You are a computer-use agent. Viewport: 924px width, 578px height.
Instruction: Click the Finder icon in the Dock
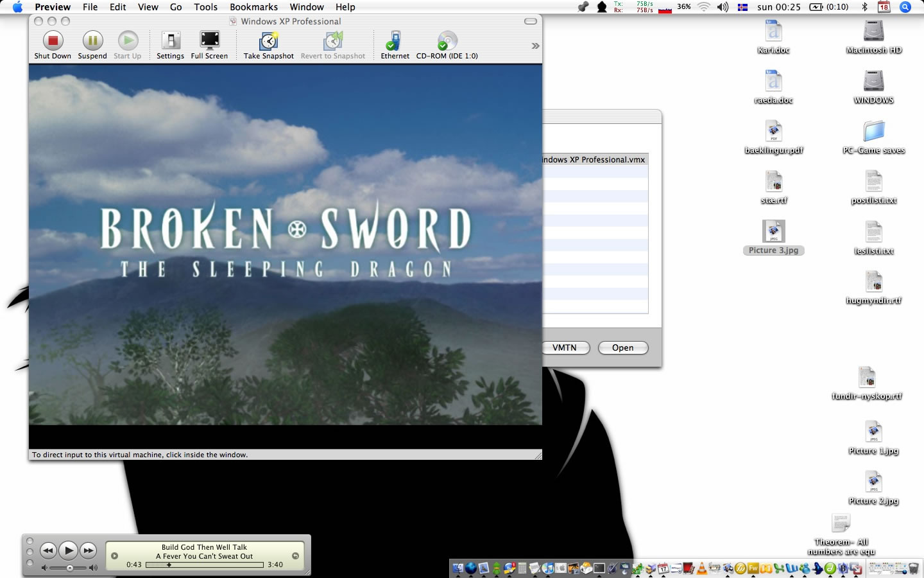(458, 568)
